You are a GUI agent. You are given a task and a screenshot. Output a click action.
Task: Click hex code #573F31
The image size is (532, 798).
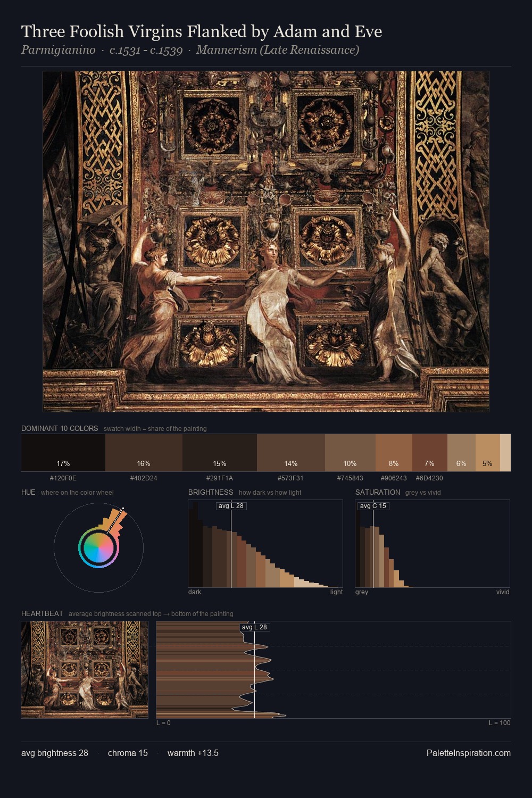[x=290, y=478]
